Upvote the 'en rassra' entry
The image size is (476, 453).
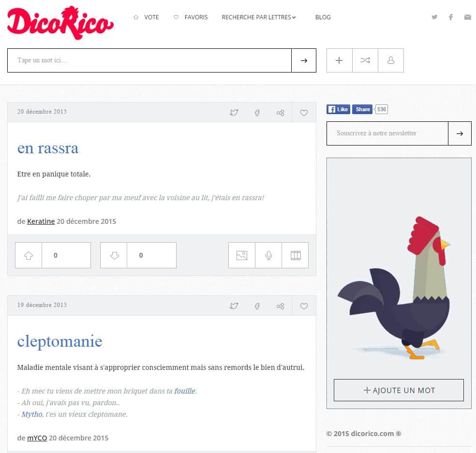(x=29, y=255)
